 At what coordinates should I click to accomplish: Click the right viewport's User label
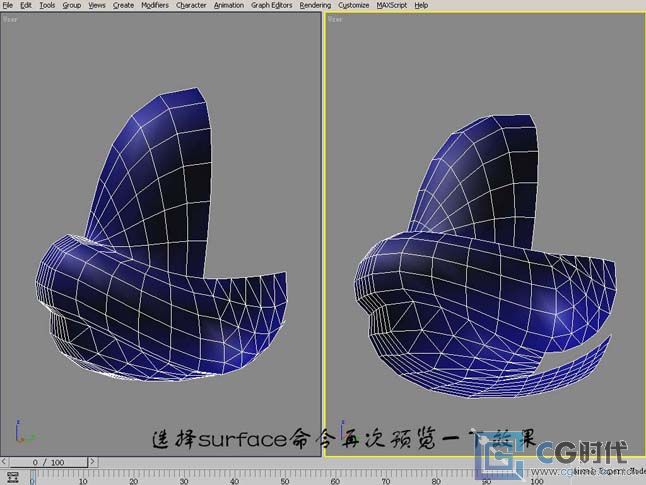(x=335, y=19)
